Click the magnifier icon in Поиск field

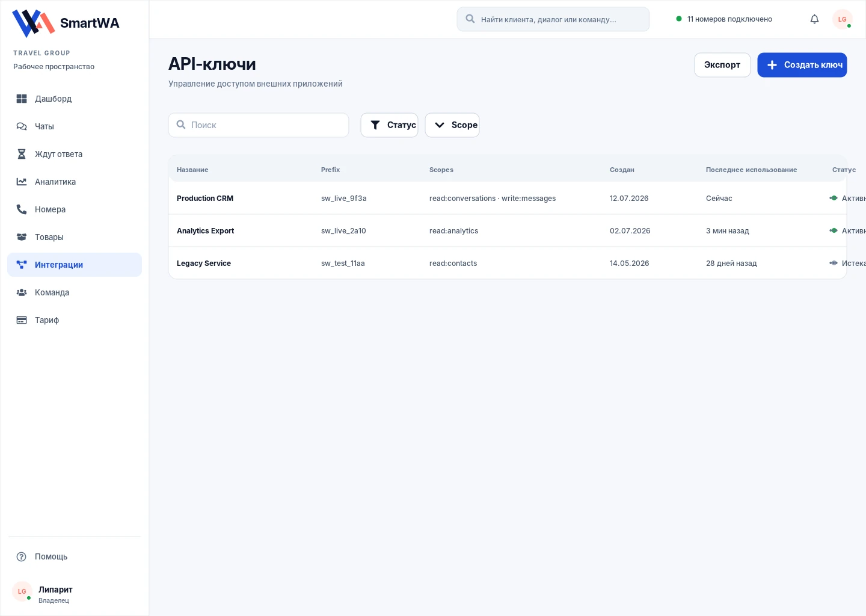[181, 125]
